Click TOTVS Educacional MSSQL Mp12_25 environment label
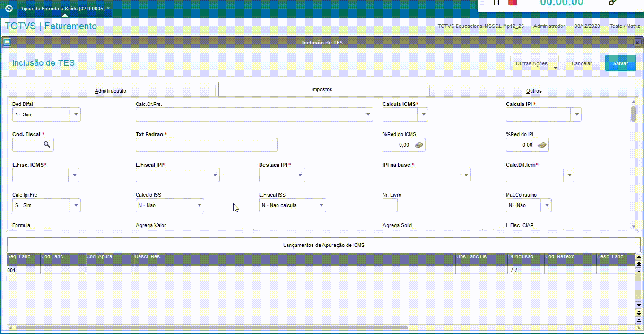Viewport: 644px width, 334px height. tap(480, 26)
